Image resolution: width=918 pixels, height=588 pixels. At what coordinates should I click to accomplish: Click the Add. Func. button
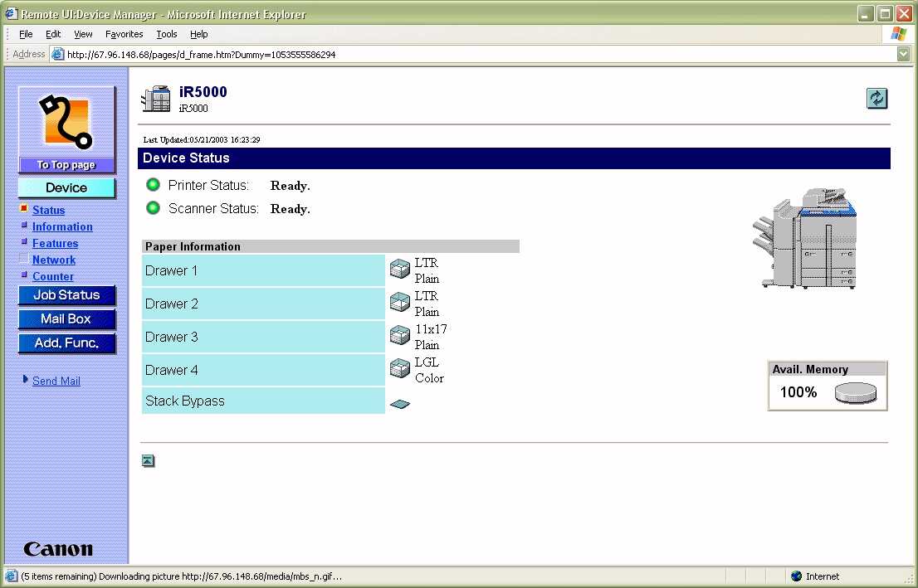[66, 343]
